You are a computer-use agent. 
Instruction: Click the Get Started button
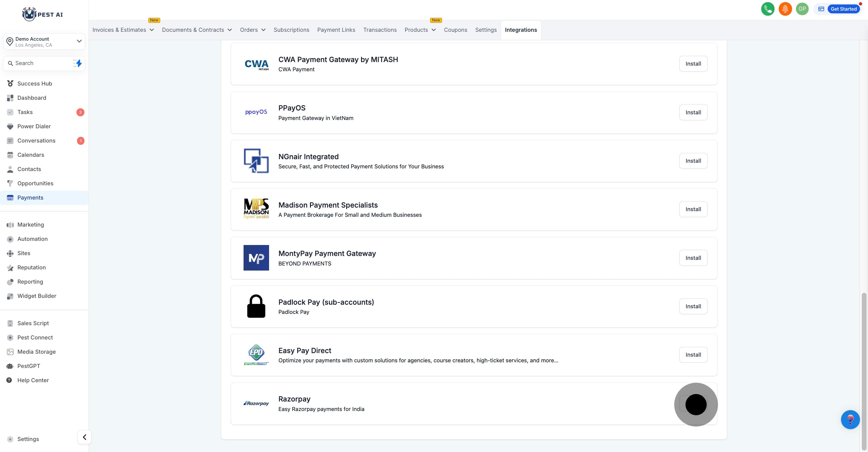[843, 9]
